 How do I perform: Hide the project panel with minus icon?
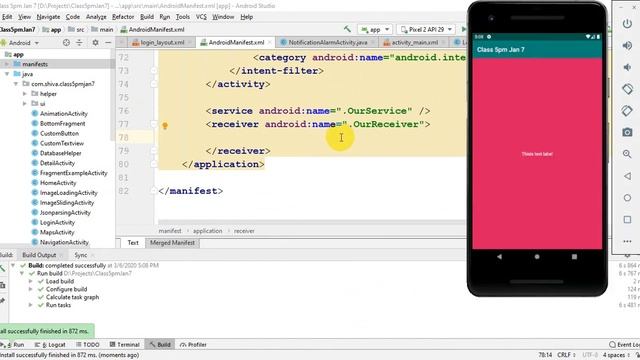(108, 42)
